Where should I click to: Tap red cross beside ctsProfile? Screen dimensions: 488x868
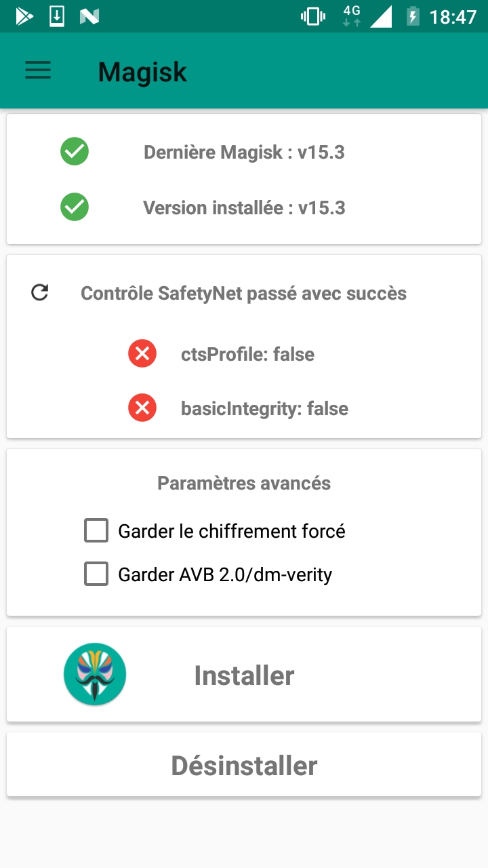click(142, 354)
